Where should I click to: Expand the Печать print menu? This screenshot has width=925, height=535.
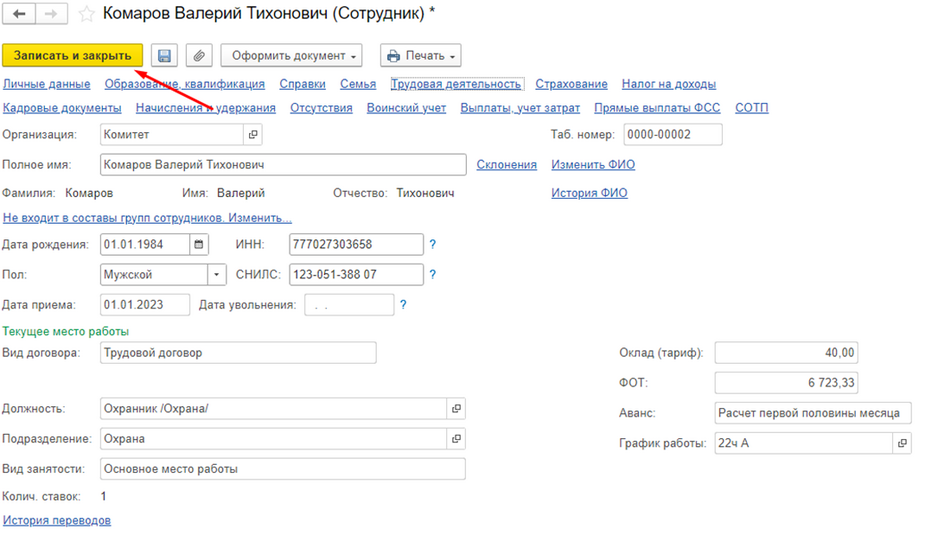[x=421, y=55]
